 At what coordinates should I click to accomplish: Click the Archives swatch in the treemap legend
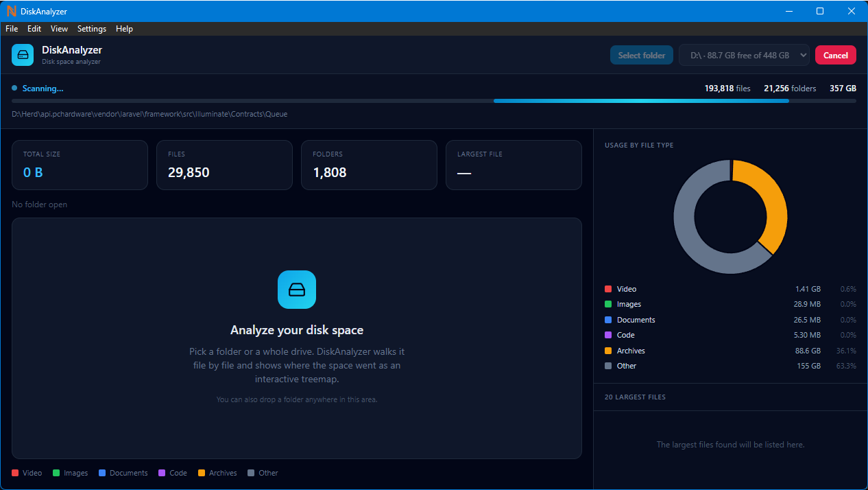coord(202,473)
